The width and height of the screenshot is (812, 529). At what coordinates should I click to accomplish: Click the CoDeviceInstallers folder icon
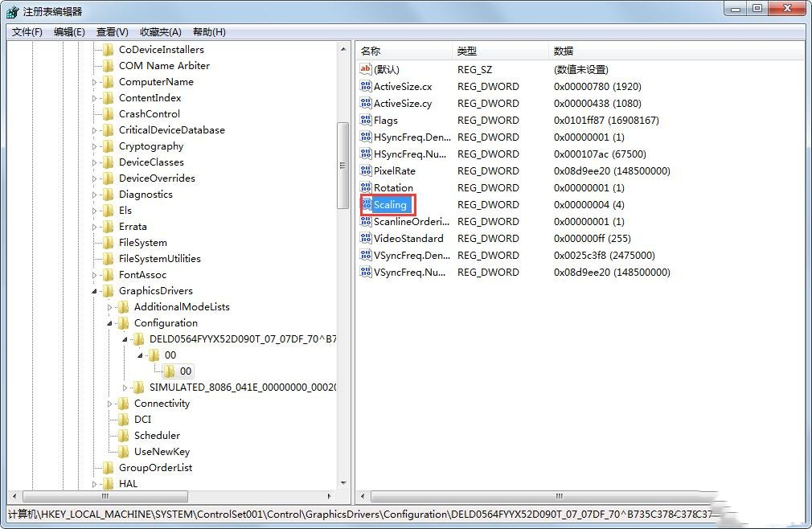pos(109,50)
